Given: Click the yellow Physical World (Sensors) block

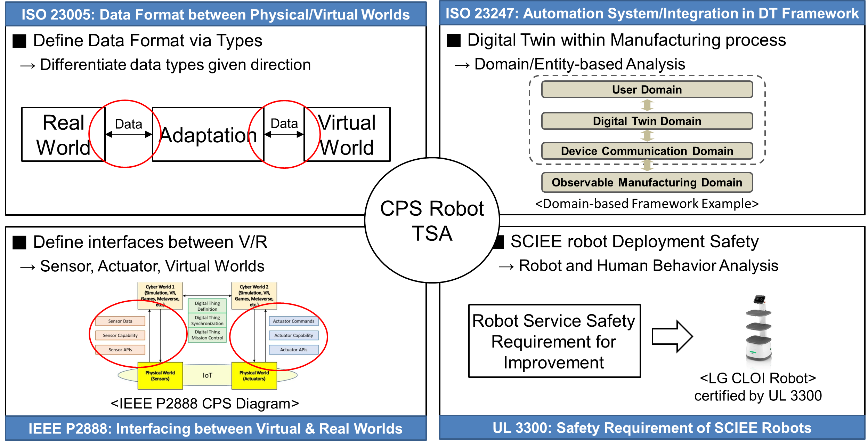Looking at the screenshot, I should click(160, 376).
